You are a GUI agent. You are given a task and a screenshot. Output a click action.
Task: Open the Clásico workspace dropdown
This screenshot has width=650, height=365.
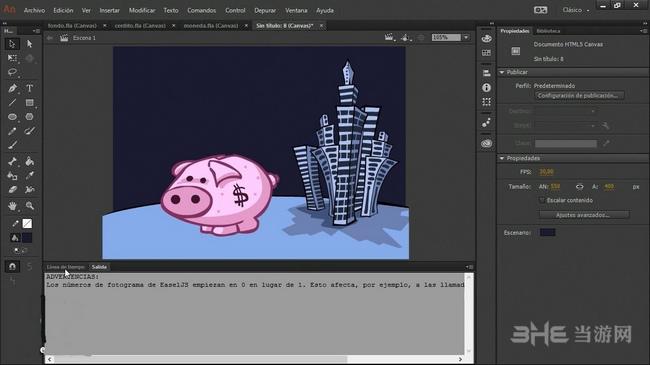click(576, 10)
